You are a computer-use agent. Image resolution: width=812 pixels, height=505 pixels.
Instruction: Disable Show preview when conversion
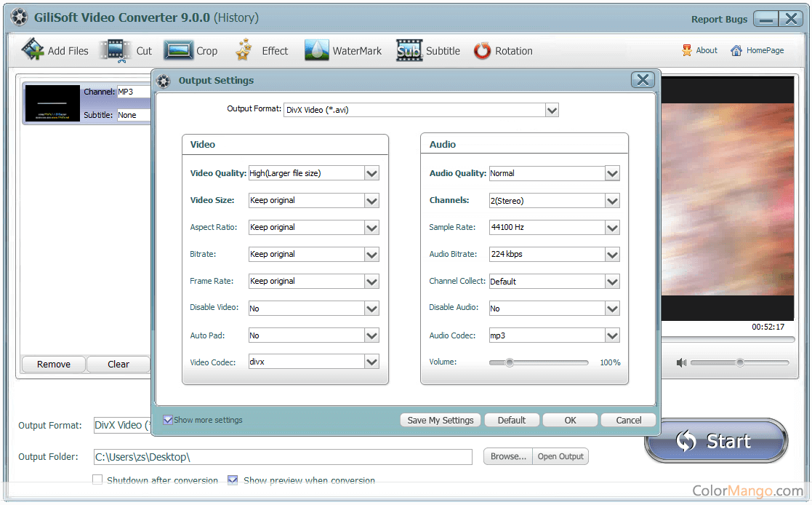(x=233, y=480)
